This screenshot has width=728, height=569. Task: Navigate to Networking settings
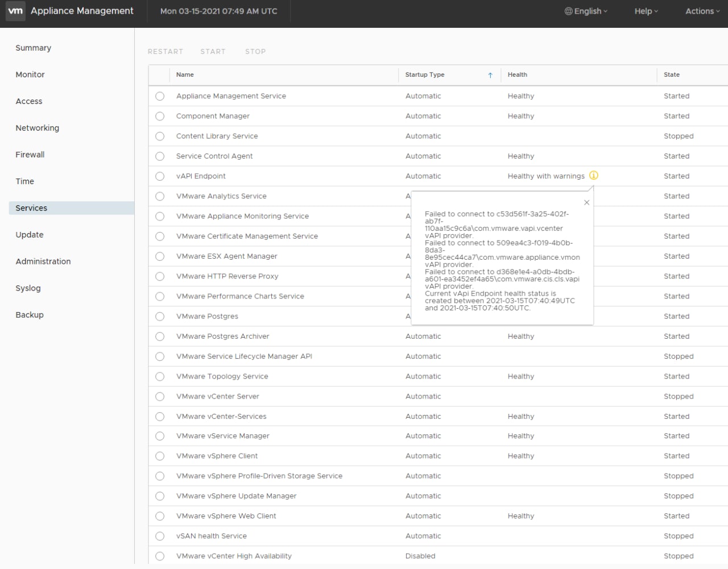[x=37, y=128]
